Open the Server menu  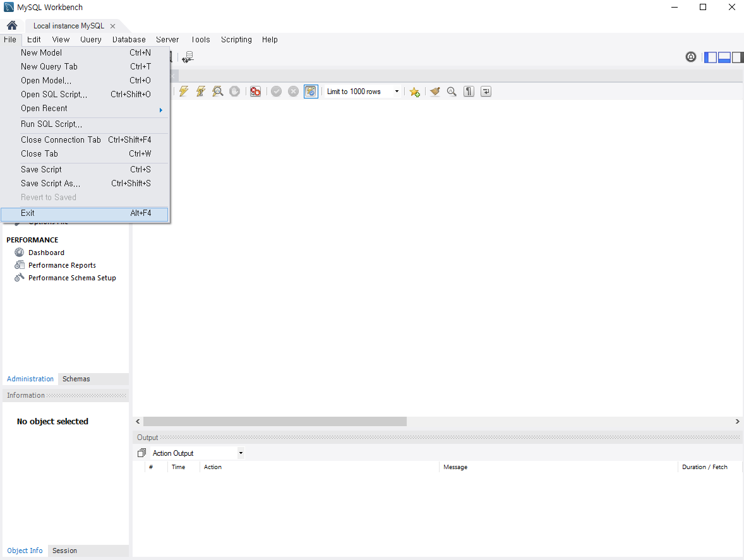[x=167, y=39]
